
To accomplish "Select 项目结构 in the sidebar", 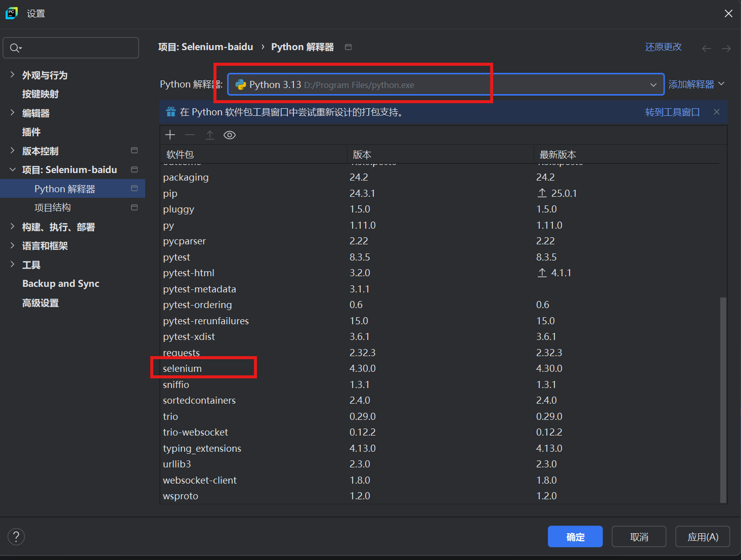I will pyautogui.click(x=53, y=207).
